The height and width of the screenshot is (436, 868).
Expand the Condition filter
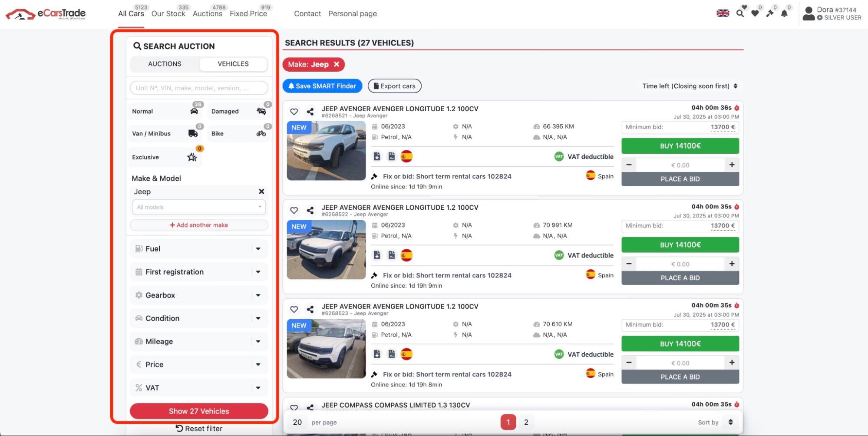pos(199,318)
